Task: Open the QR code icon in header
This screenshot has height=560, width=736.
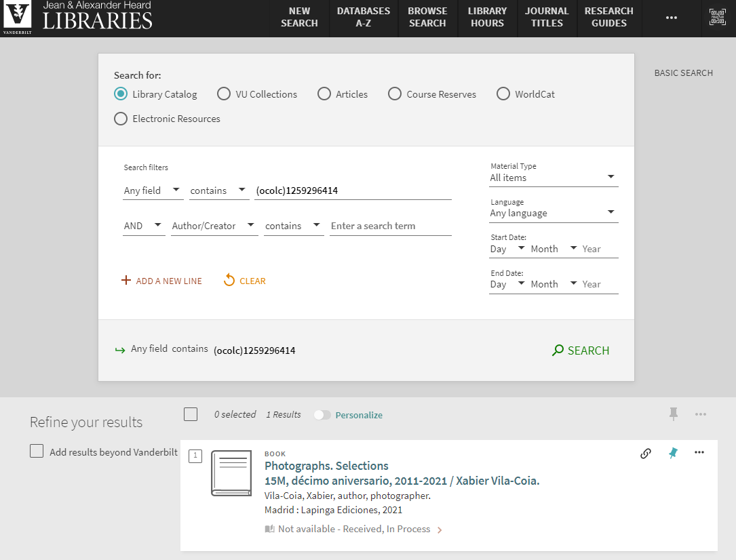Action: pos(717,18)
